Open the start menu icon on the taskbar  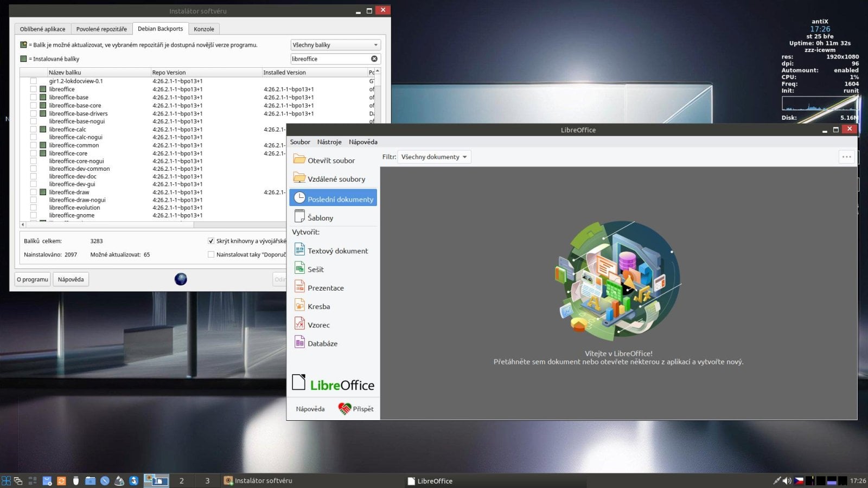click(7, 480)
